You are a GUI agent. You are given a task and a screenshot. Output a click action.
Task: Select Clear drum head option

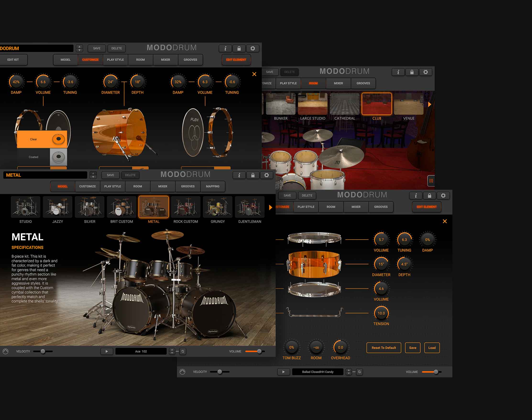[42, 139]
